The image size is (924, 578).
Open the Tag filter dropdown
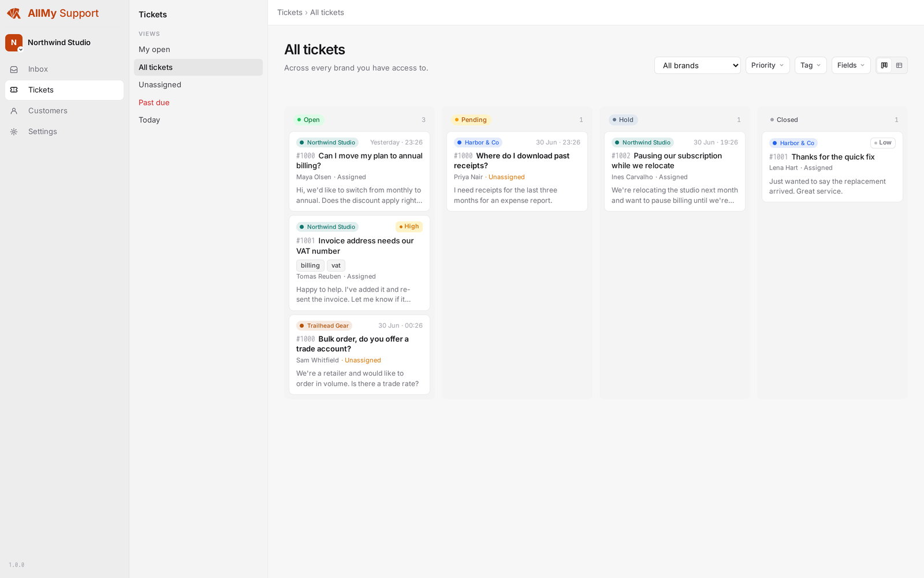pos(810,65)
